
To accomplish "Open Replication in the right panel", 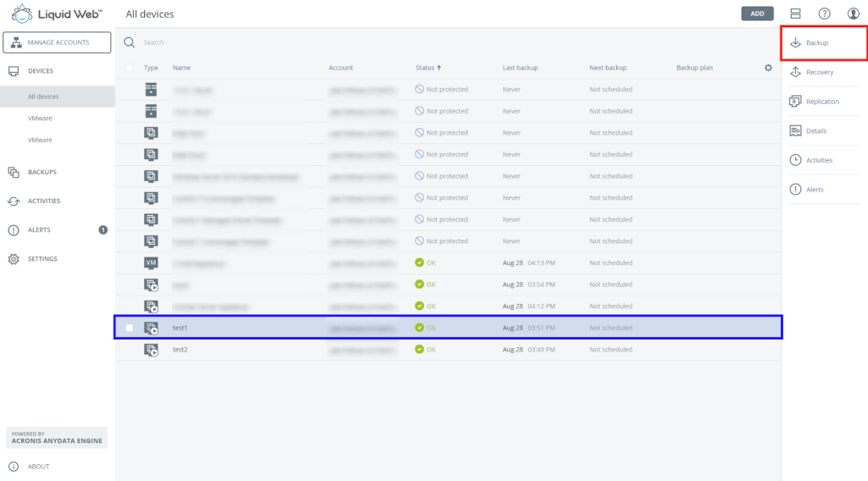I will pos(824,101).
